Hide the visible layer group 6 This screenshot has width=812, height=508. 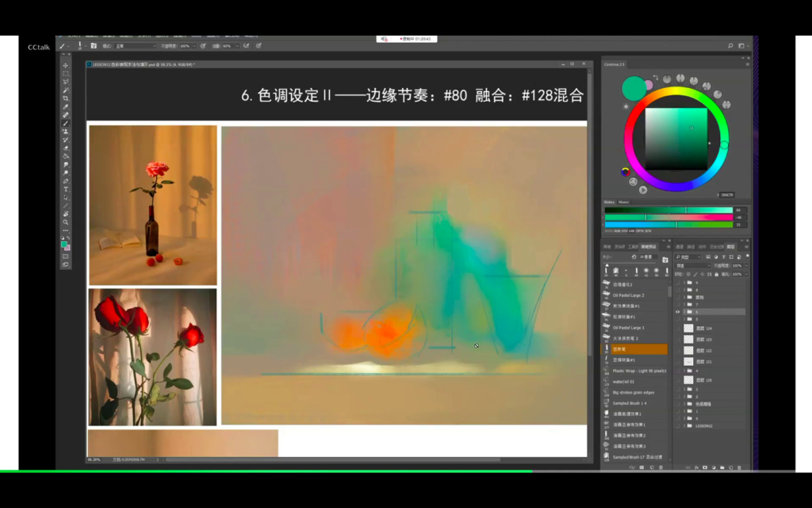click(x=678, y=312)
